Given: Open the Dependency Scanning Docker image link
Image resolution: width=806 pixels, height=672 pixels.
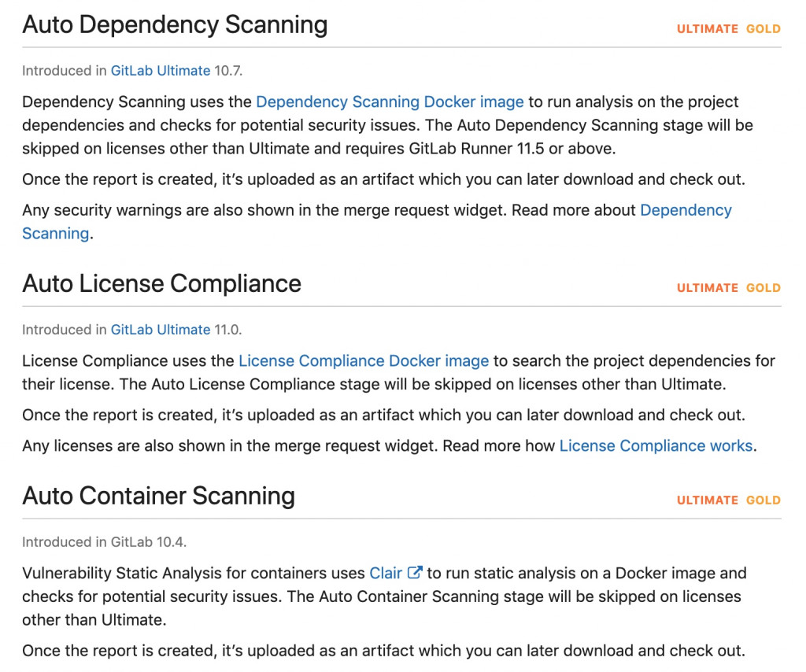Looking at the screenshot, I should [390, 102].
